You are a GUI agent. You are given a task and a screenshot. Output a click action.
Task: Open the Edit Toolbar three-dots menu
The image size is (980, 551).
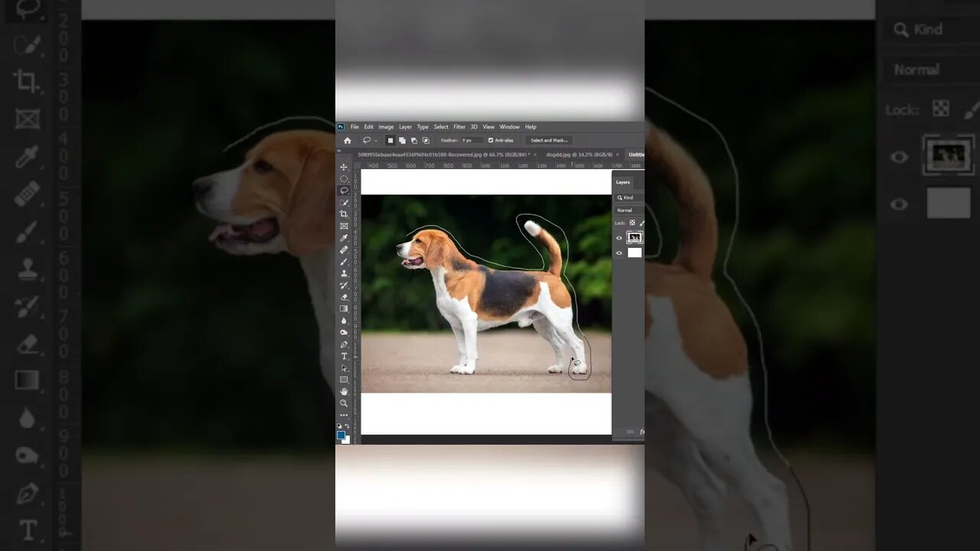(344, 415)
